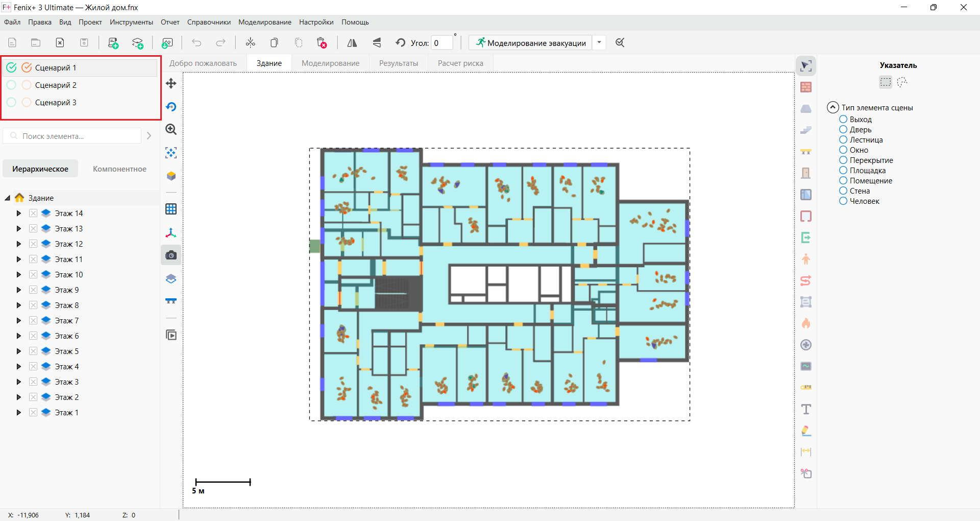Select the 'Дверь' element type radio
This screenshot has width=980, height=521.
[843, 129]
